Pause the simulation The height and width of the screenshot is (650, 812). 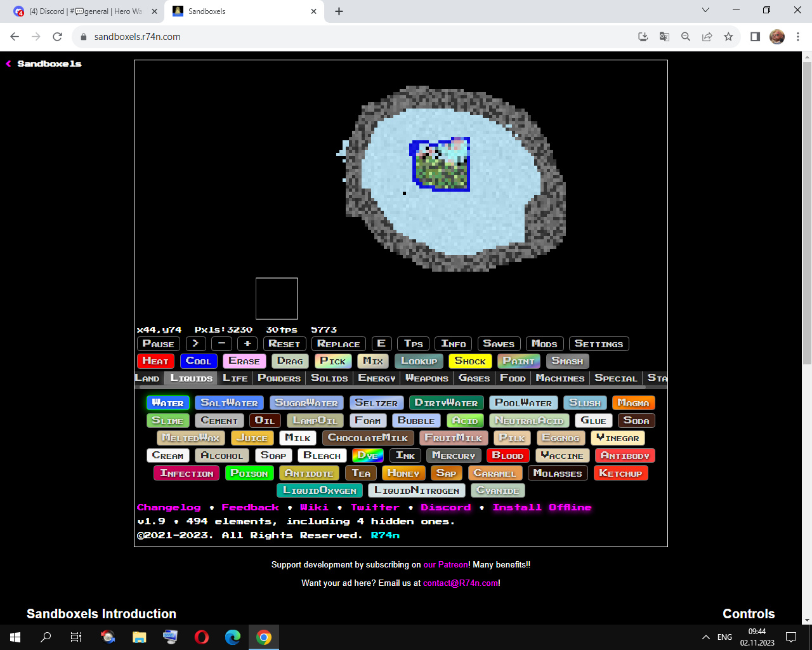pyautogui.click(x=157, y=343)
